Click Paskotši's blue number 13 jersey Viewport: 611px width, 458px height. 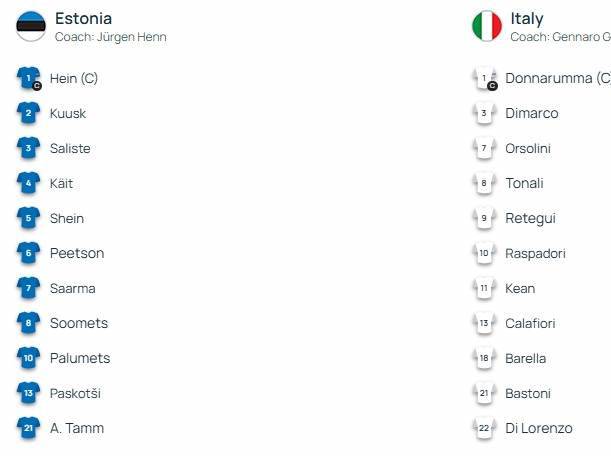click(x=29, y=393)
